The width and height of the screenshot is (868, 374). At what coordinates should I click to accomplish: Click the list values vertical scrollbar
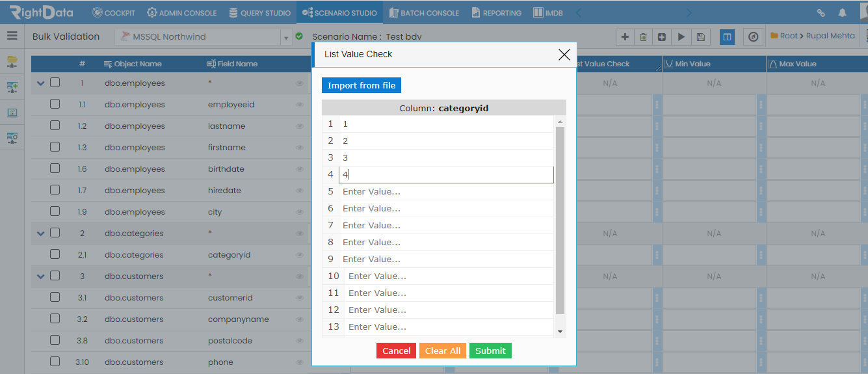pos(560,220)
